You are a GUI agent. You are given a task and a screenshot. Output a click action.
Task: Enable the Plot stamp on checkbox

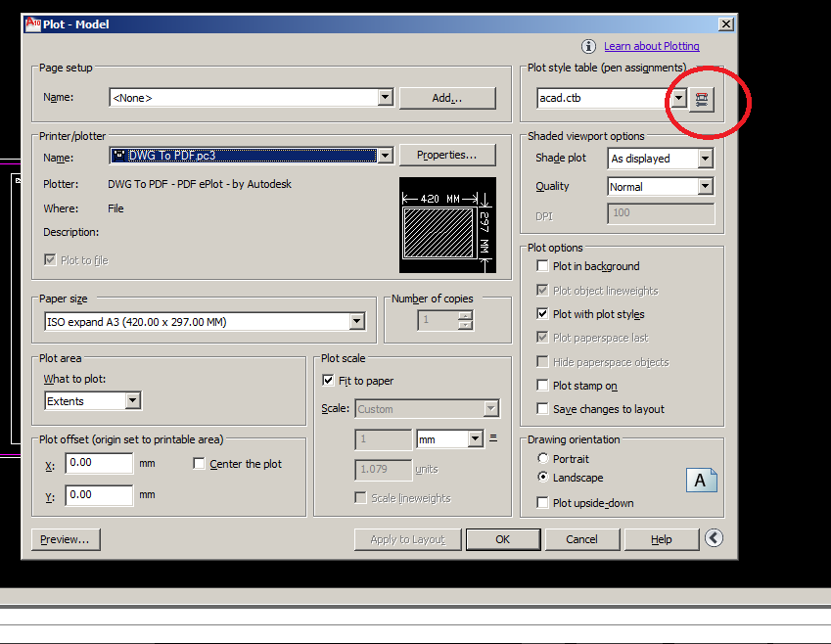coord(542,386)
